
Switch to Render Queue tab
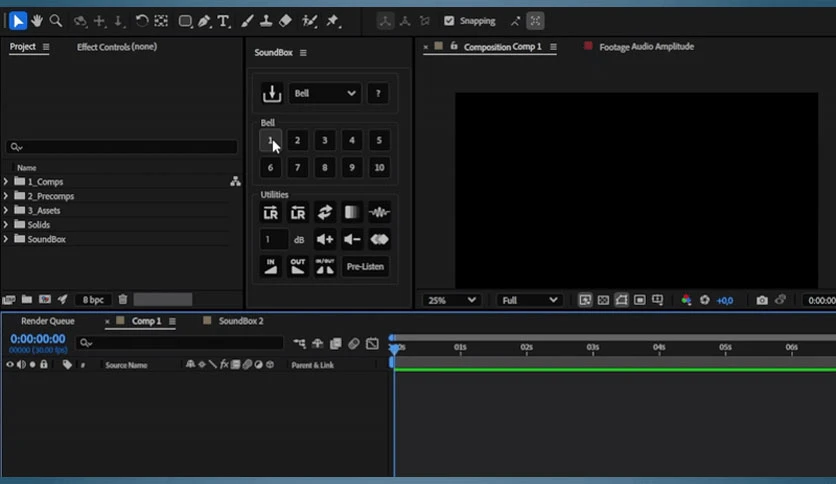(x=47, y=321)
